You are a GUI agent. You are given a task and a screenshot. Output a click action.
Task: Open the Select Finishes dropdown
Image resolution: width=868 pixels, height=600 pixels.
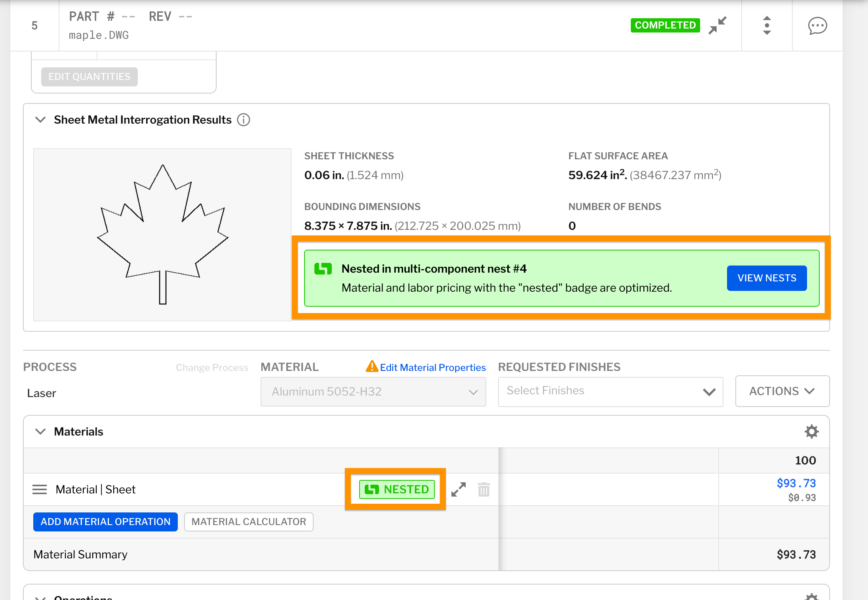[x=610, y=392]
